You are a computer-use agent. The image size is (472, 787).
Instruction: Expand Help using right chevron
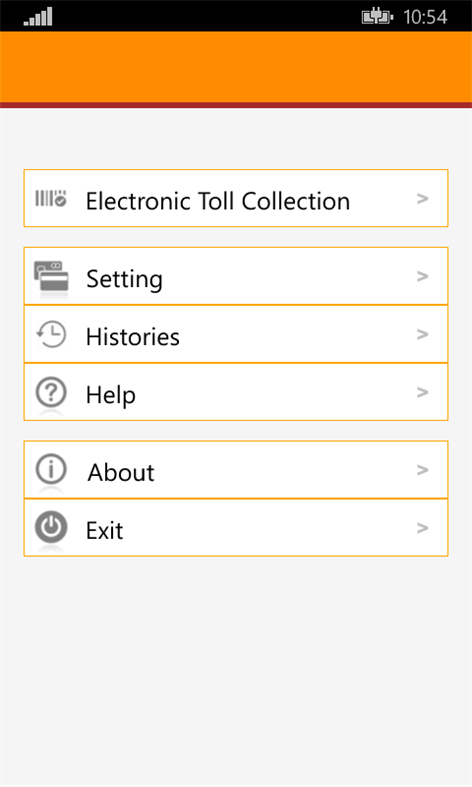422,392
